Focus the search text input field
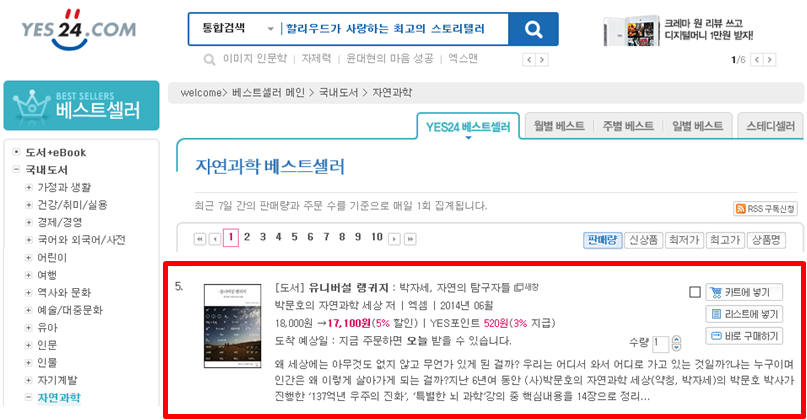 click(394, 29)
